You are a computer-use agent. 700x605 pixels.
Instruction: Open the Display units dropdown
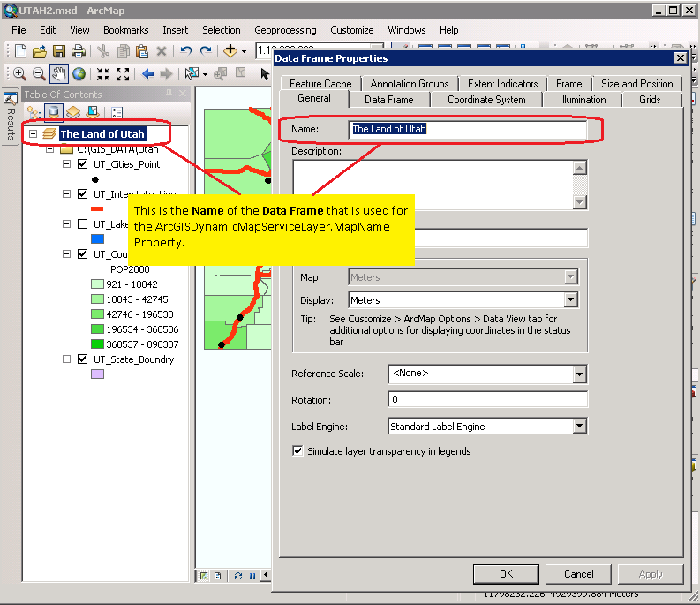point(570,299)
